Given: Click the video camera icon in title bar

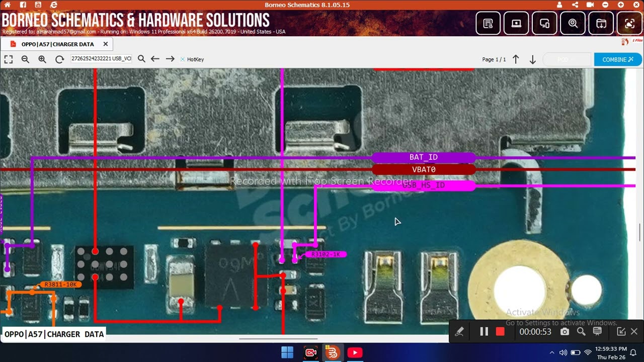Looking at the screenshot, I should pyautogui.click(x=590, y=5).
